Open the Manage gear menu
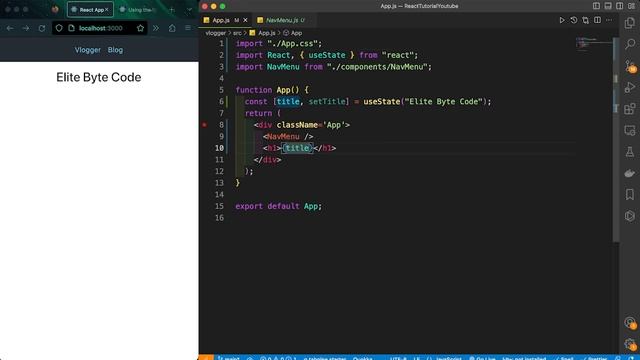The width and height of the screenshot is (640, 360). pos(630,344)
